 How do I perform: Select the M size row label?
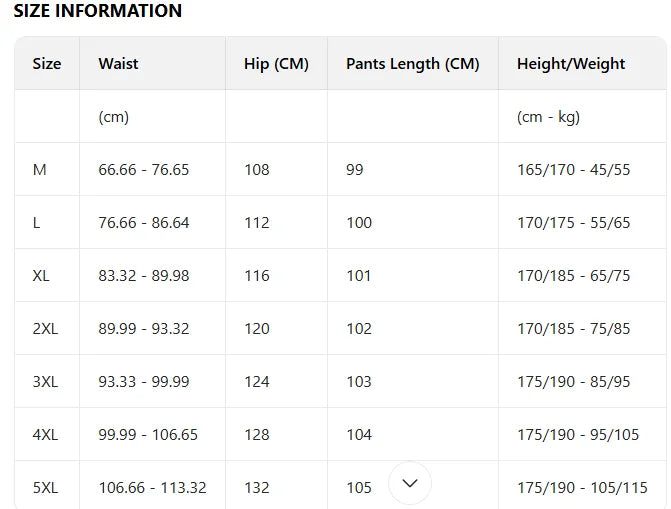click(40, 170)
